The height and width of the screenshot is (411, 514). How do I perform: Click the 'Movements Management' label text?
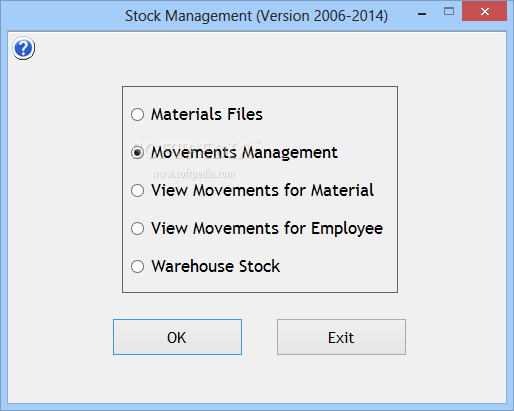(244, 153)
